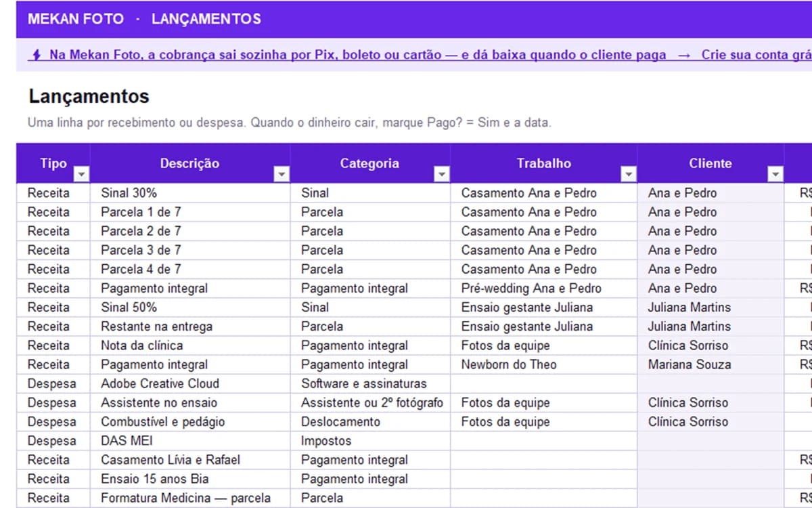Select the 'Parcela 1 de 7' cell
812x508 pixels.
(190, 212)
